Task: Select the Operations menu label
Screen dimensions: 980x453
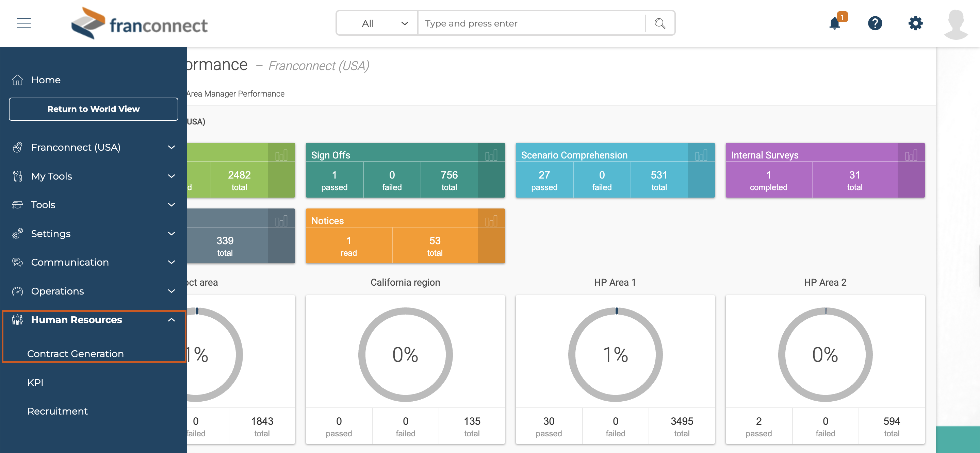Action: point(58,291)
